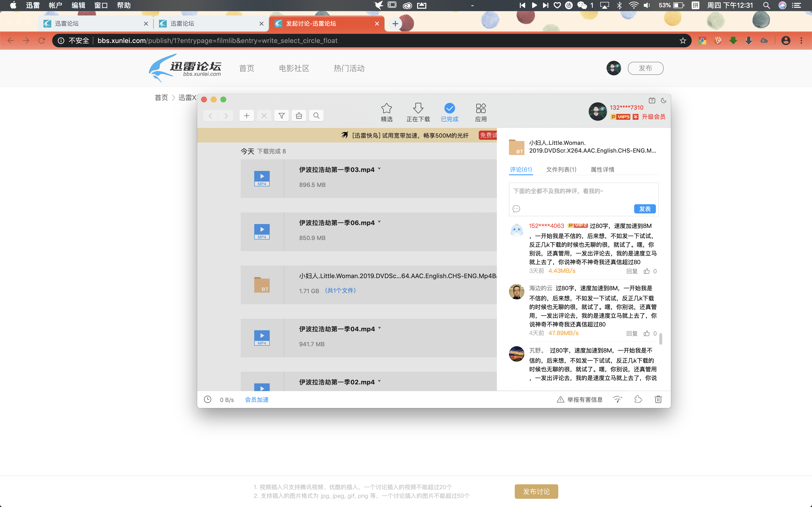
Task: Open the 帮助 menu in the menu bar
Action: point(123,5)
